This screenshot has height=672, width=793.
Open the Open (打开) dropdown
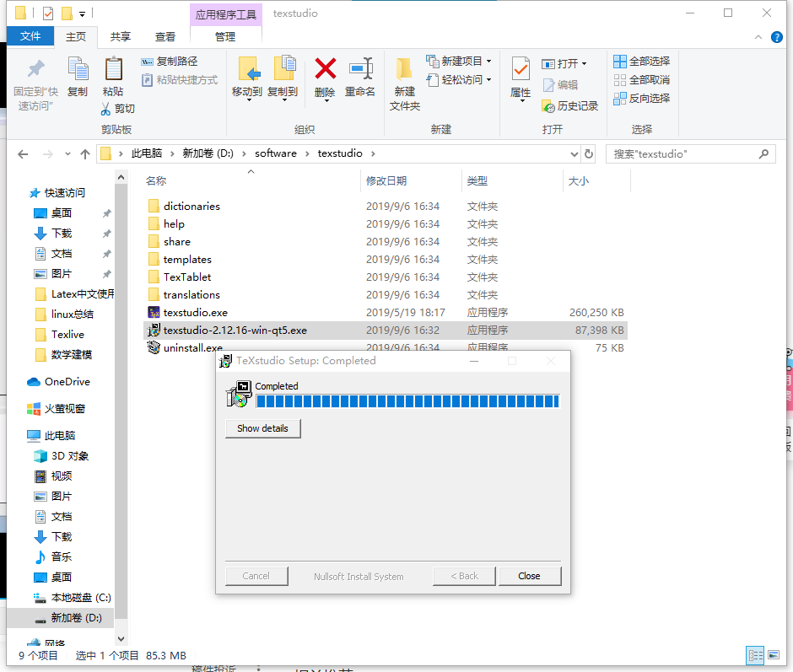pyautogui.click(x=564, y=64)
